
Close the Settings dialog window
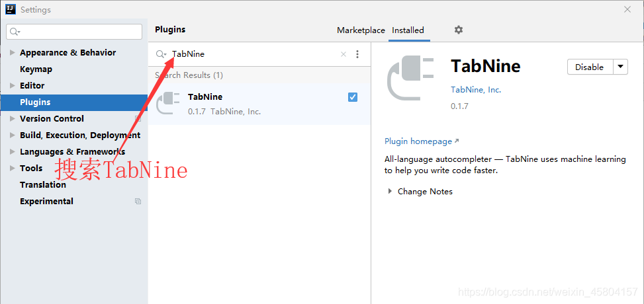(627, 9)
